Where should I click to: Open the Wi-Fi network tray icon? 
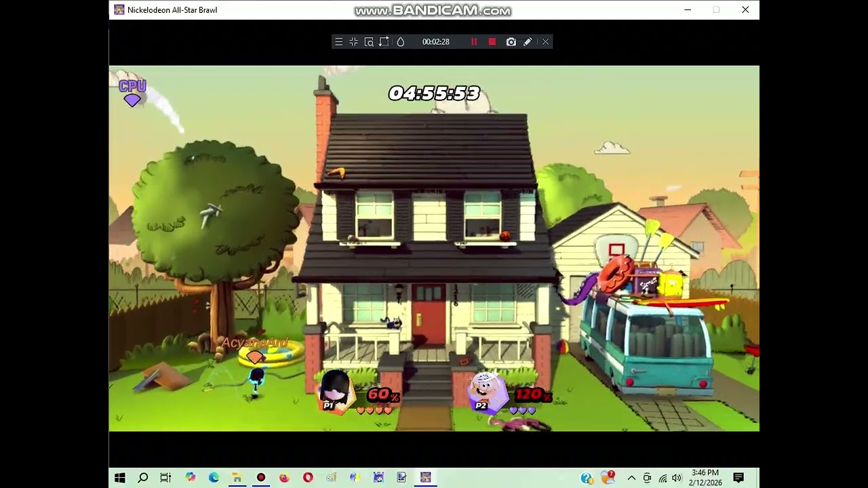(x=663, y=479)
